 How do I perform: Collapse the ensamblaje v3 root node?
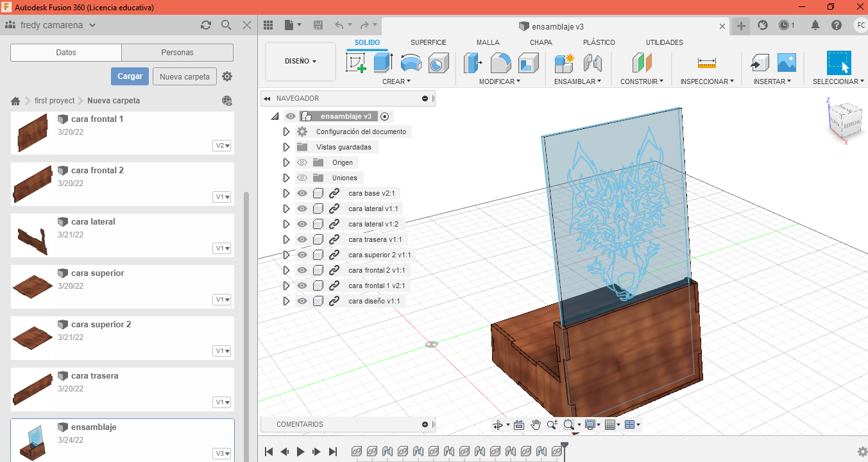275,117
